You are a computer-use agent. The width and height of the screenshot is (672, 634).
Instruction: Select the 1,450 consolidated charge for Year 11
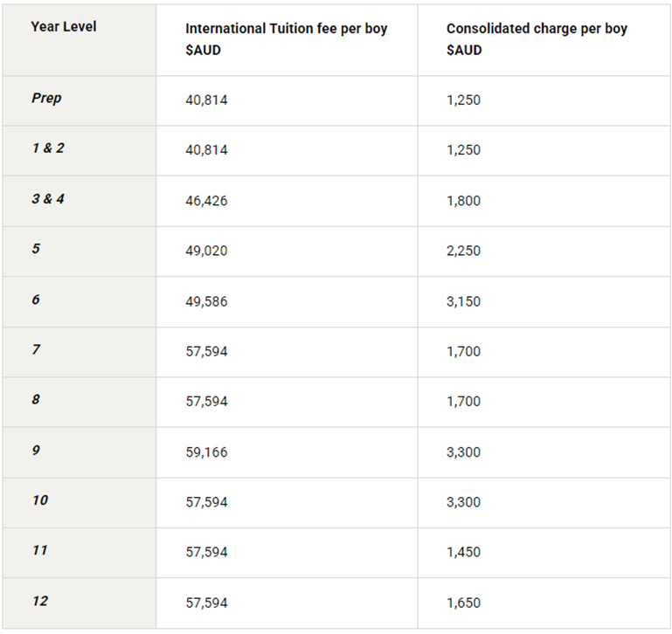[463, 552]
